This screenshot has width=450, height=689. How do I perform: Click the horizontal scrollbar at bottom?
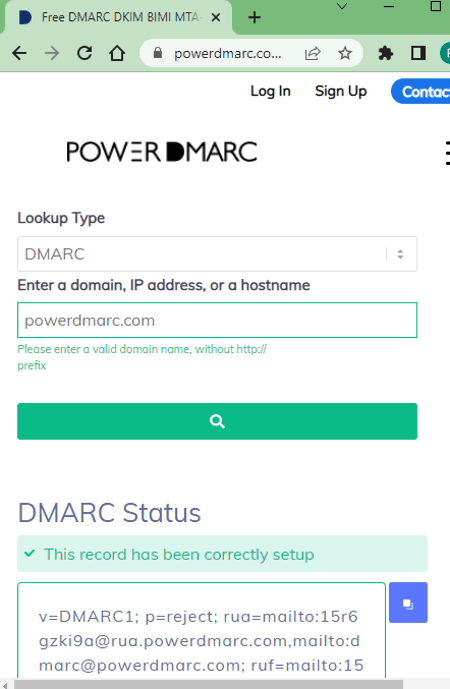(x=209, y=685)
